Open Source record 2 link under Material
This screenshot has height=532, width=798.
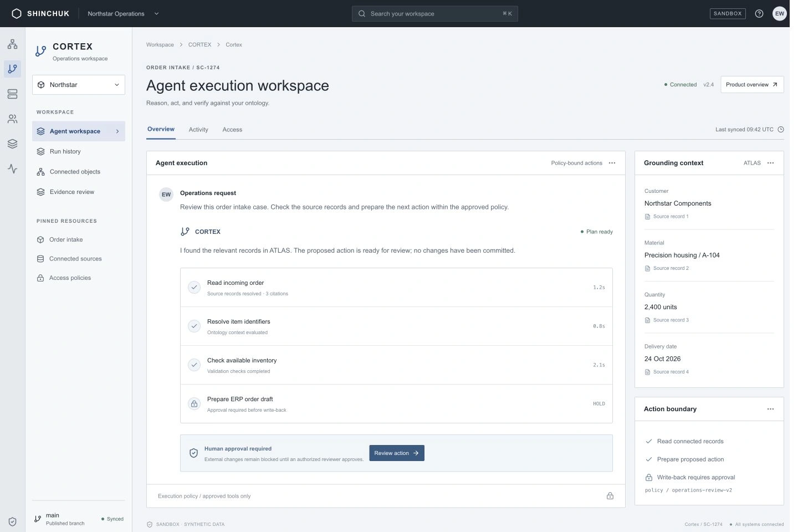click(667, 268)
